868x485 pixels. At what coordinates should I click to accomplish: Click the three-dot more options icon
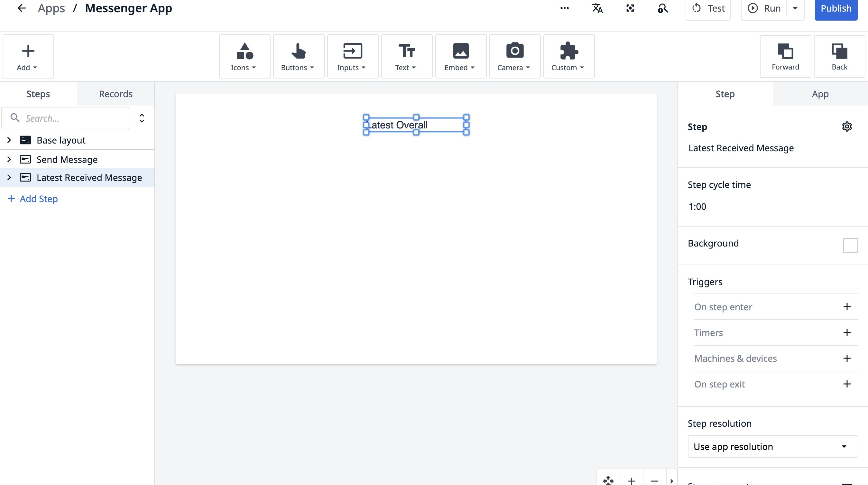pyautogui.click(x=564, y=8)
